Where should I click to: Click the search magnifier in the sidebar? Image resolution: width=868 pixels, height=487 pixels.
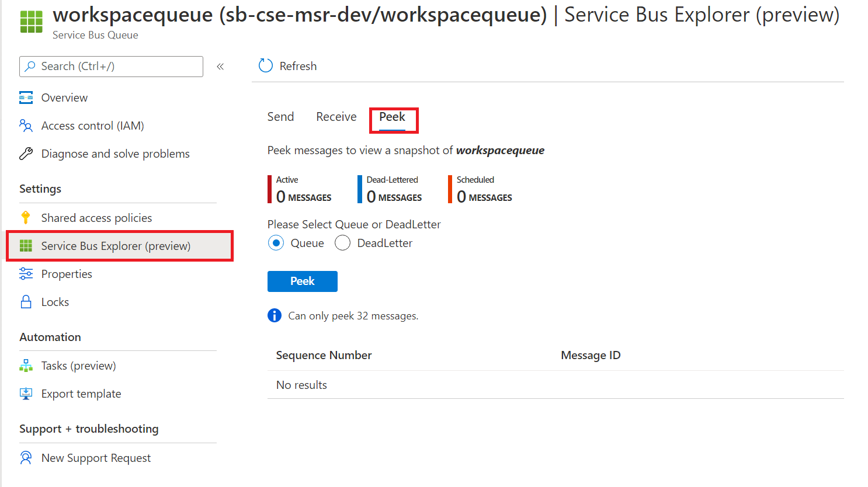point(30,66)
